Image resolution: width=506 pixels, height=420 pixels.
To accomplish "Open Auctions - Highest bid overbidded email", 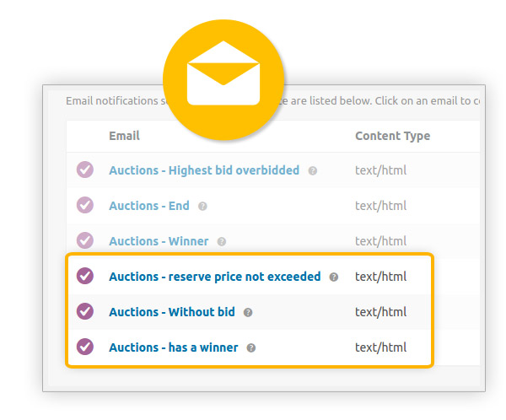I will [x=204, y=170].
